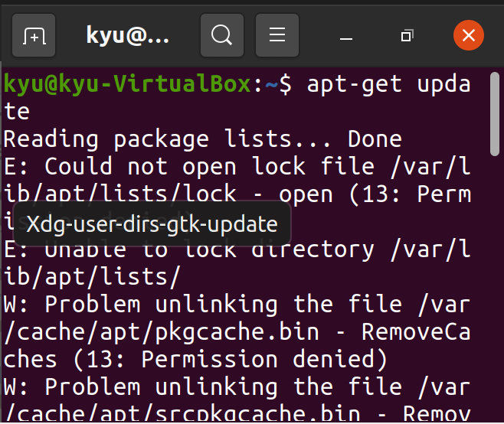Click the kyu@... window title

(x=128, y=35)
